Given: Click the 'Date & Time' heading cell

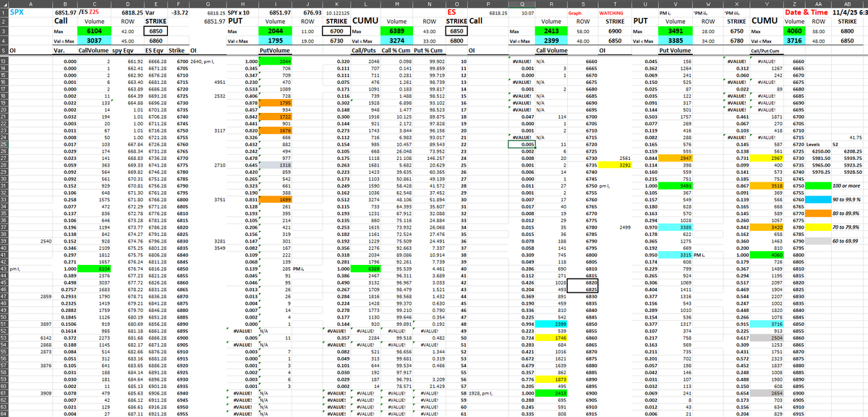Looking at the screenshot, I should 806,12.
